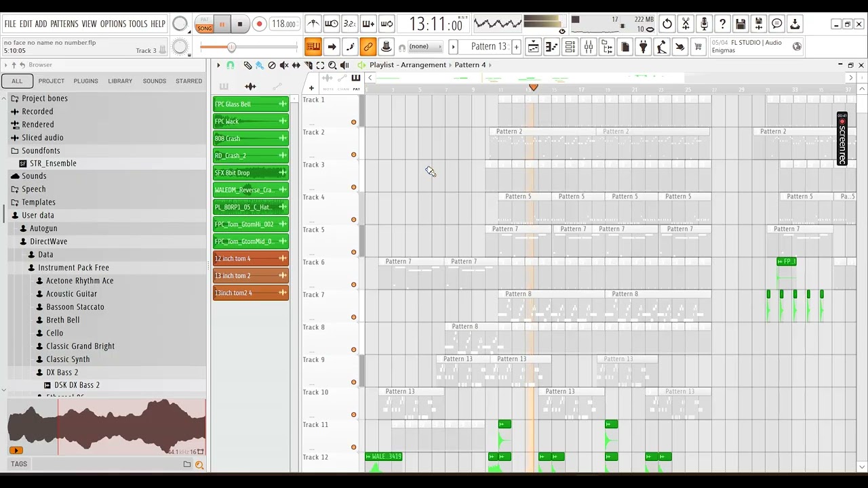The height and width of the screenshot is (488, 868).
Task: Enable wait for input before recording
Action: point(331,24)
